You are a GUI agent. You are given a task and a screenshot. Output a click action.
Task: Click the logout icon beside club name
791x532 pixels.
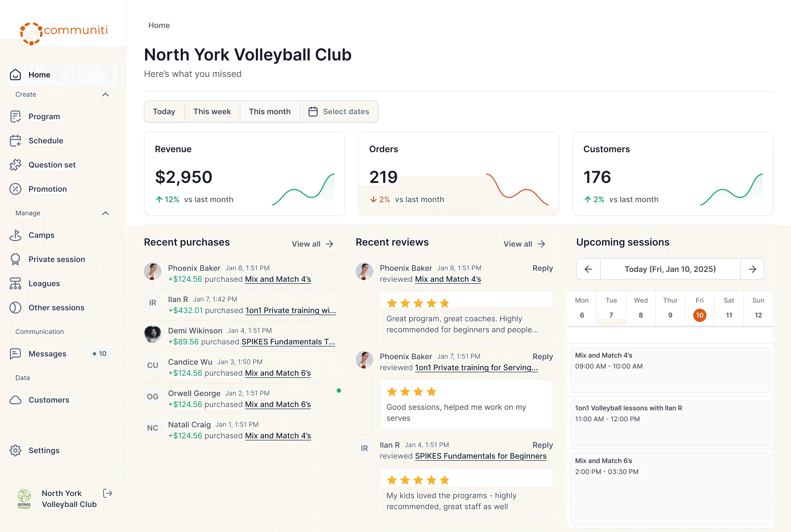point(107,493)
